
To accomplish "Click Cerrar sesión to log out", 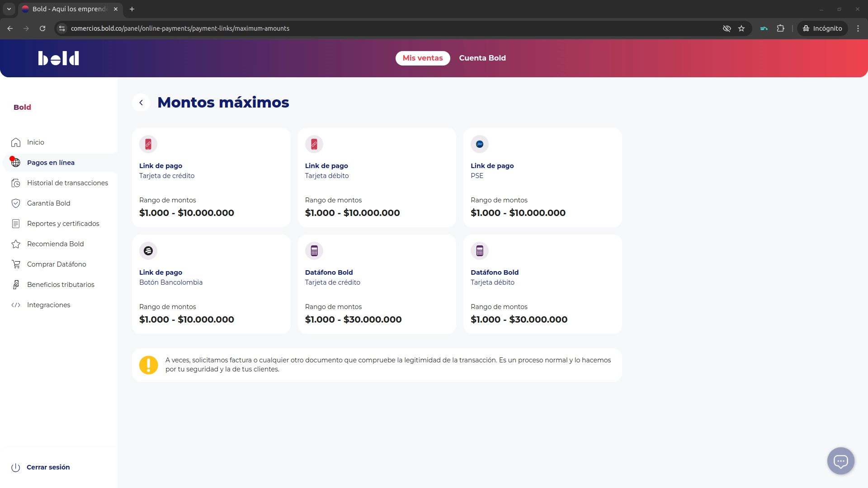I will point(48,467).
